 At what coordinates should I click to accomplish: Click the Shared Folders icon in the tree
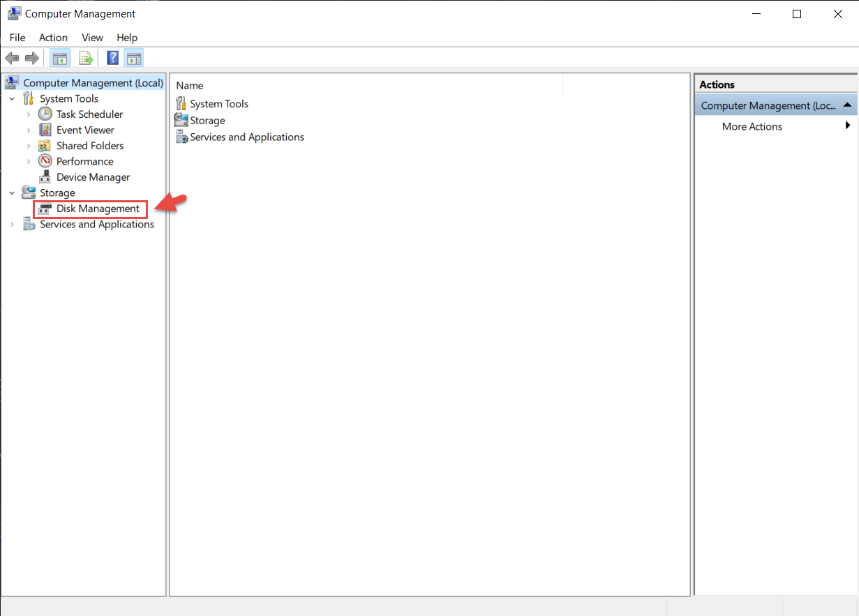tap(45, 146)
